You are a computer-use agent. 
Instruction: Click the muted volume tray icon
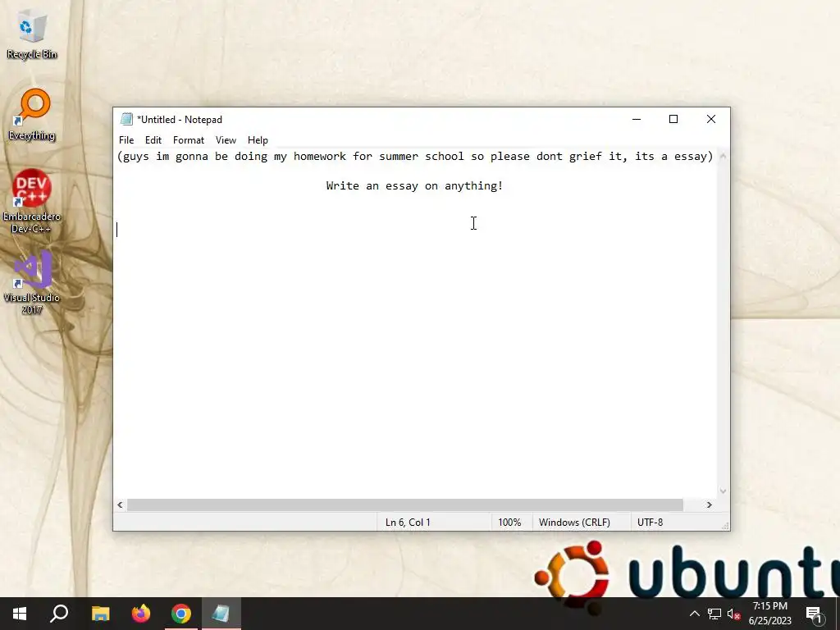pyautogui.click(x=734, y=614)
